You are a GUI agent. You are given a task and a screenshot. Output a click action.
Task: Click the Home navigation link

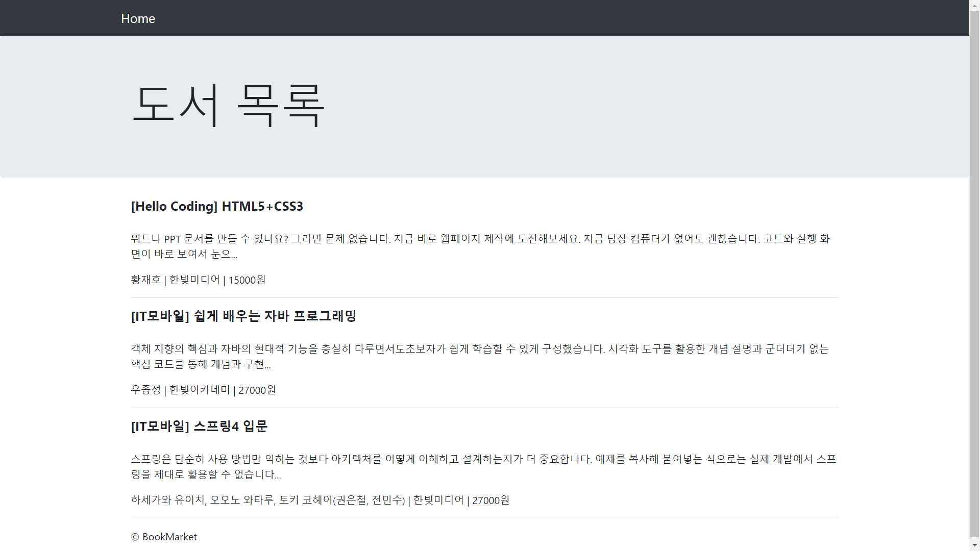(x=138, y=18)
